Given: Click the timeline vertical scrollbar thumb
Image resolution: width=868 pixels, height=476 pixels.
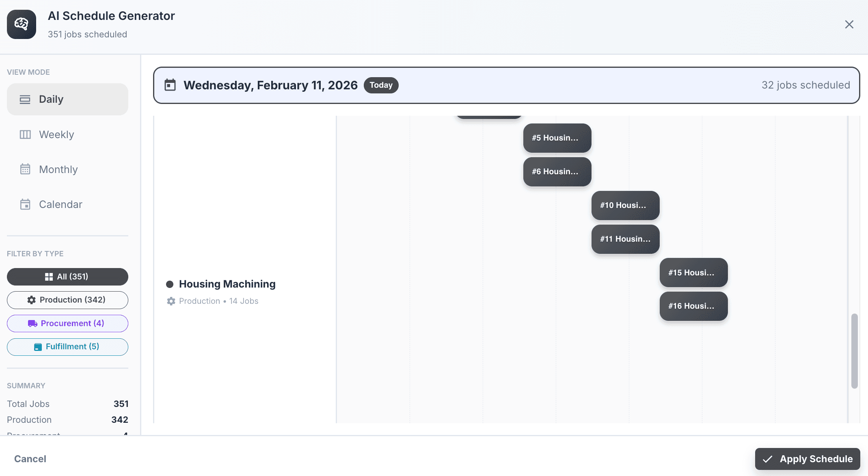Looking at the screenshot, I should (854, 351).
